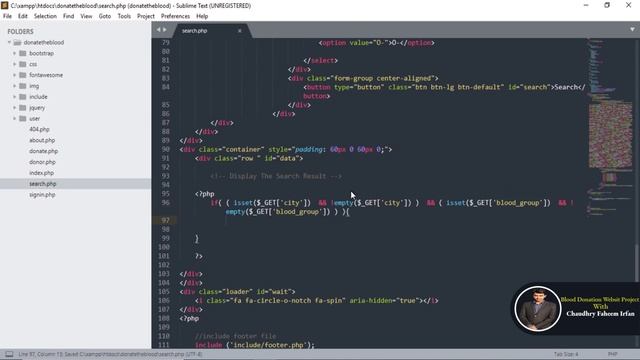Click the Sublime Text app icon in title bar
Viewport: 640px width, 360px height.
tap(4, 5)
